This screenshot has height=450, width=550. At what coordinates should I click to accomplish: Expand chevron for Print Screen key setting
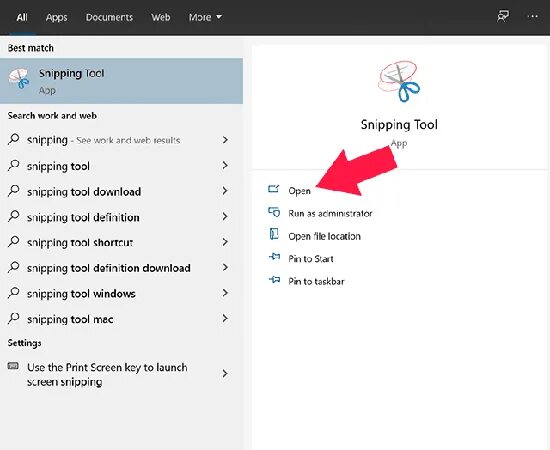point(225,374)
